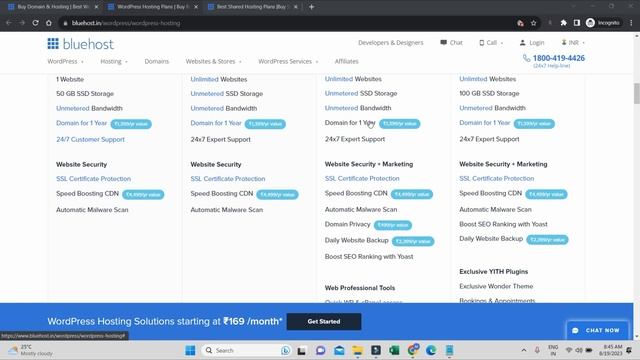Change currency via the INR dropdown
Image resolution: width=640 pixels, height=360 pixels.
click(x=573, y=42)
